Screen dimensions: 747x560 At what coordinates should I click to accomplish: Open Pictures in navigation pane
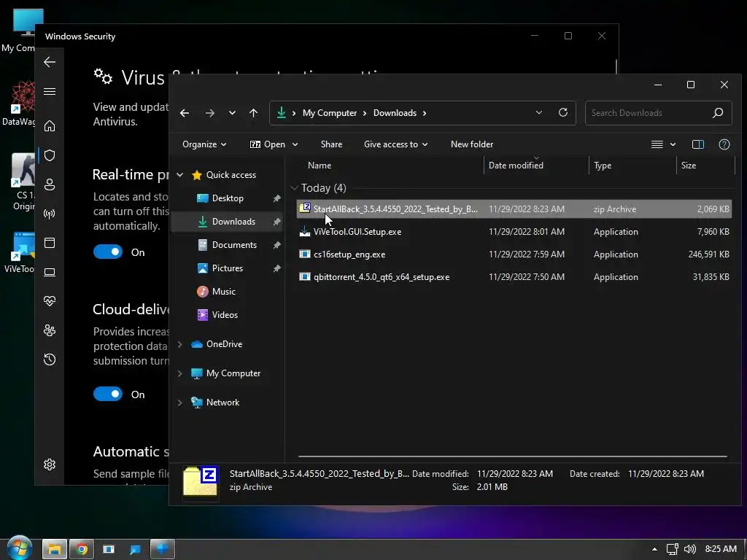pyautogui.click(x=228, y=268)
